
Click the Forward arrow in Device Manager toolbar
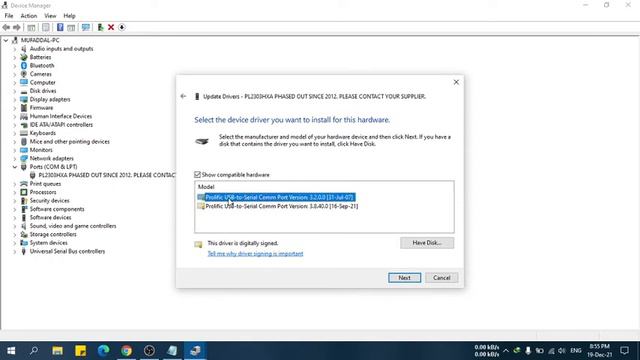click(17, 27)
